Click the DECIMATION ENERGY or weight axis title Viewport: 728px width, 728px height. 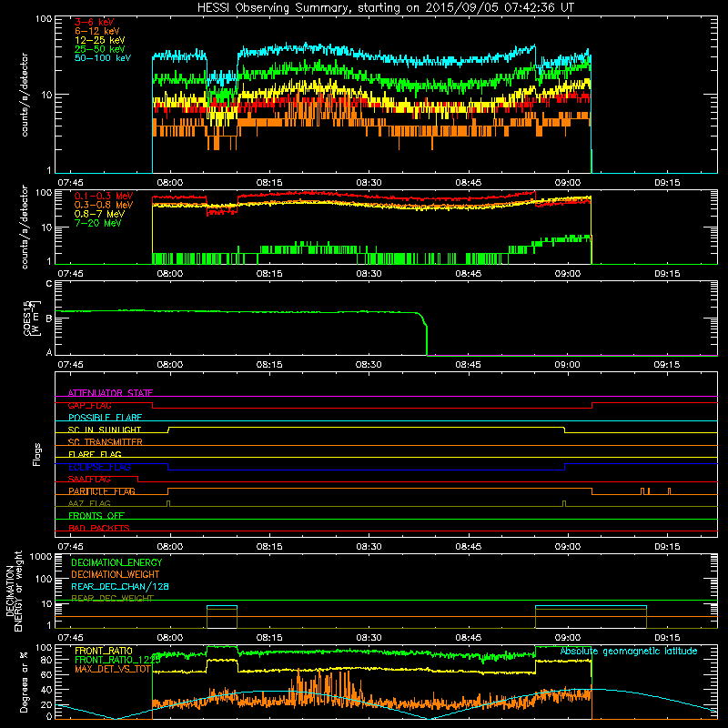14,591
